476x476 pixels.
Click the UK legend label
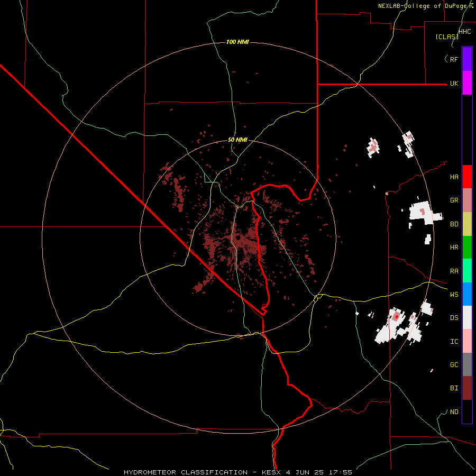(x=454, y=83)
